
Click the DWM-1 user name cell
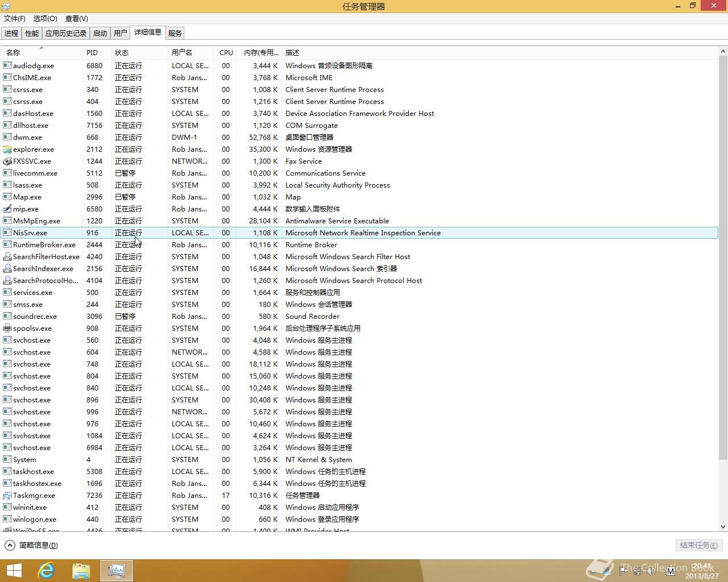tap(184, 137)
